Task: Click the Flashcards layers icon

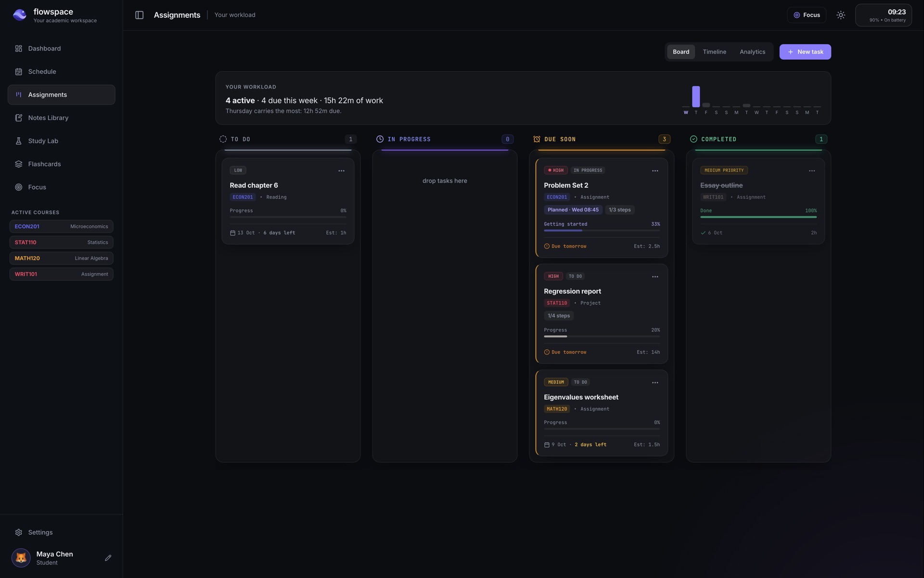Action: (x=19, y=164)
